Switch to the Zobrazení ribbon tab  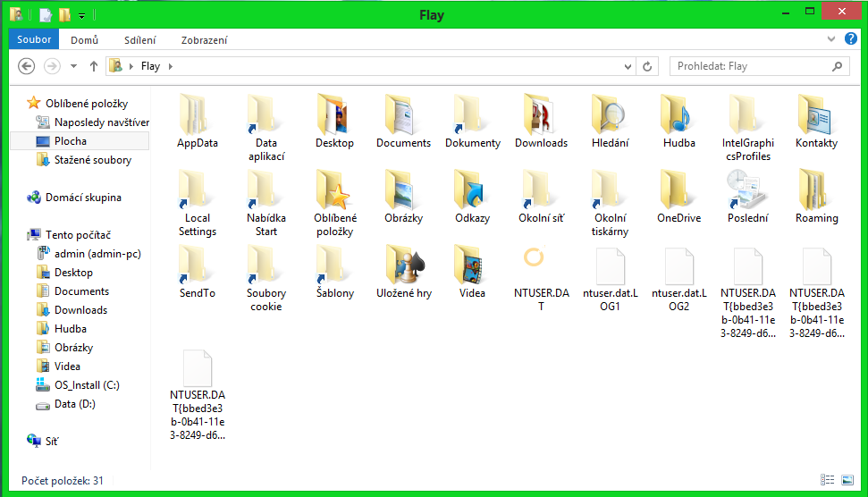[x=204, y=40]
